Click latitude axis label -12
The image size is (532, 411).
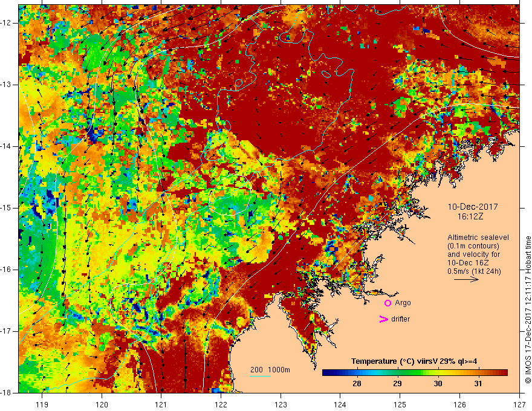click(x=6, y=23)
